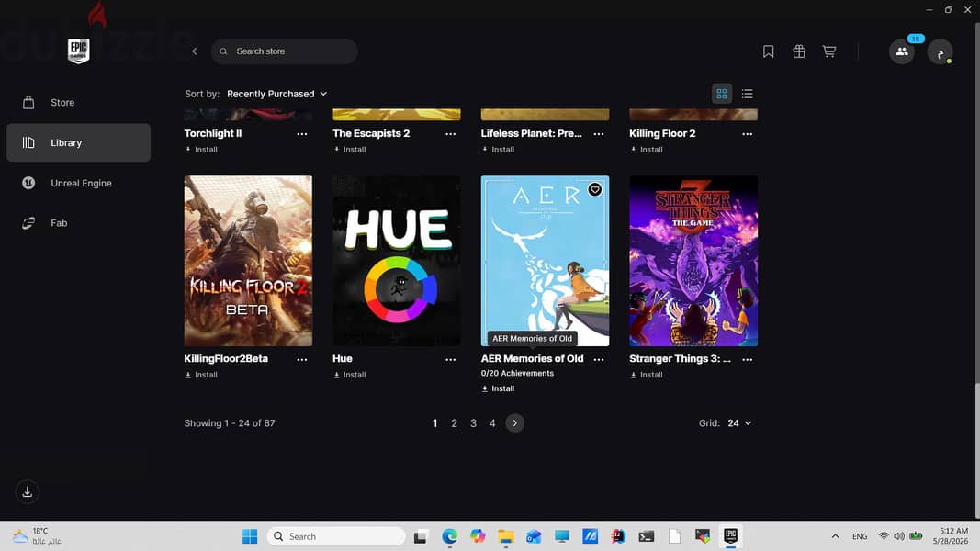The width and height of the screenshot is (980, 551).
Task: Open the user profile avatar
Action: [x=940, y=51]
